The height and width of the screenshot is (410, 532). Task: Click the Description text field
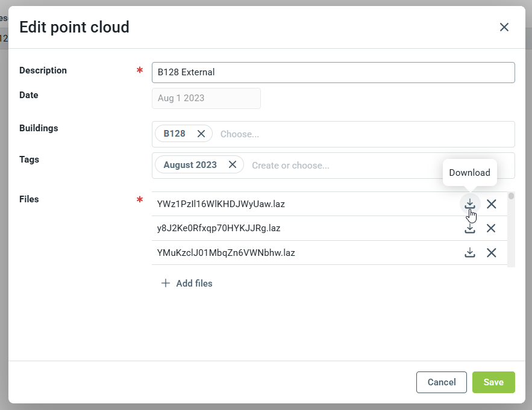[333, 72]
